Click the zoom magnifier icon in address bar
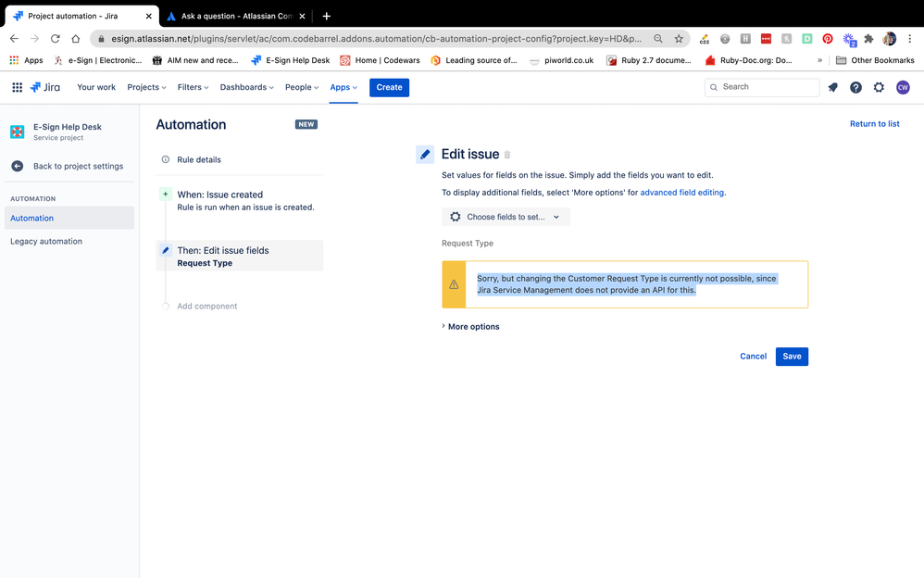The width and height of the screenshot is (924, 578). [x=658, y=39]
